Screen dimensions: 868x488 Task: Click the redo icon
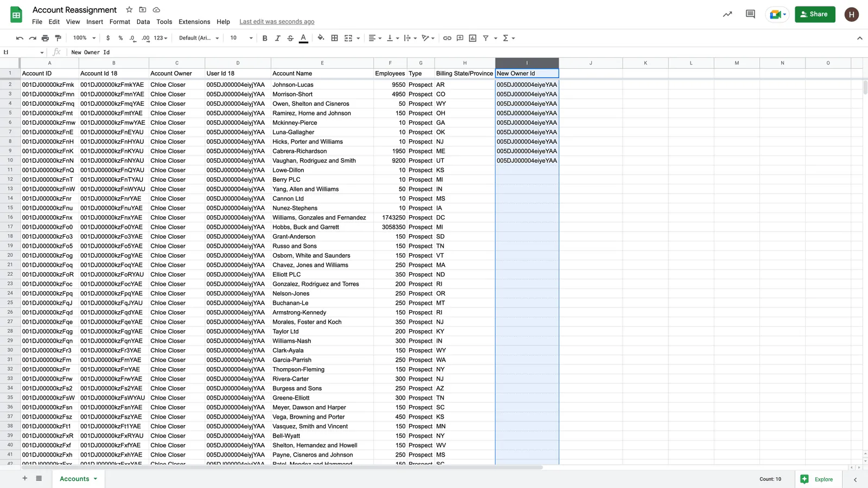click(x=33, y=38)
